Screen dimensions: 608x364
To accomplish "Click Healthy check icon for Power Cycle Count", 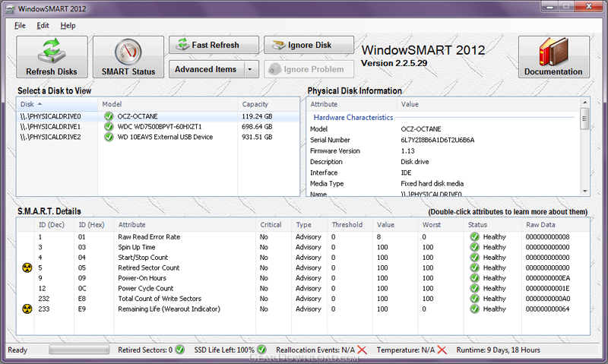I will [474, 289].
